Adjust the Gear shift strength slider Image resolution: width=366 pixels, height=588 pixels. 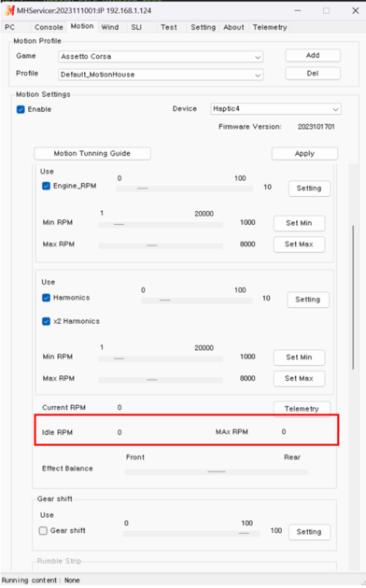tap(191, 533)
